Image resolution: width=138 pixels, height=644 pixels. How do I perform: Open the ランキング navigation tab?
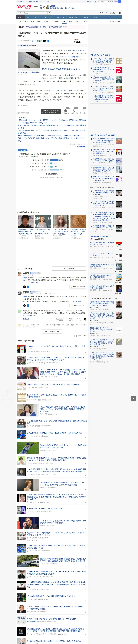click(86, 17)
